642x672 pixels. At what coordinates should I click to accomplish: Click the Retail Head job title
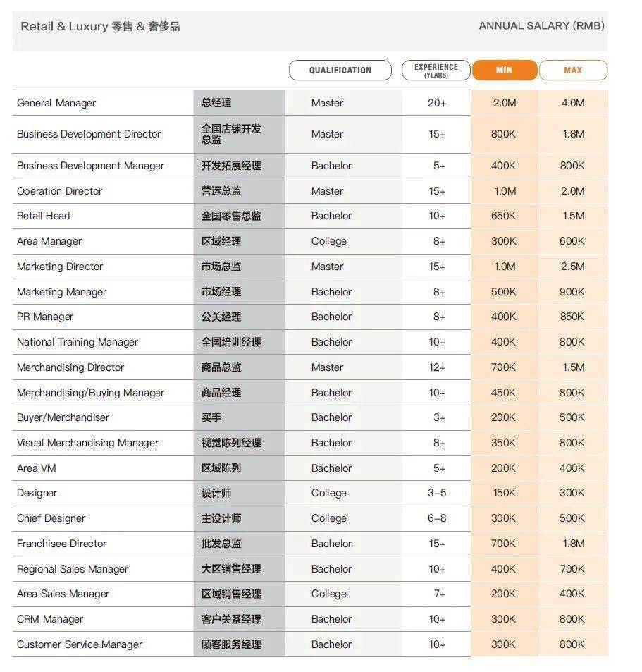click(x=44, y=216)
